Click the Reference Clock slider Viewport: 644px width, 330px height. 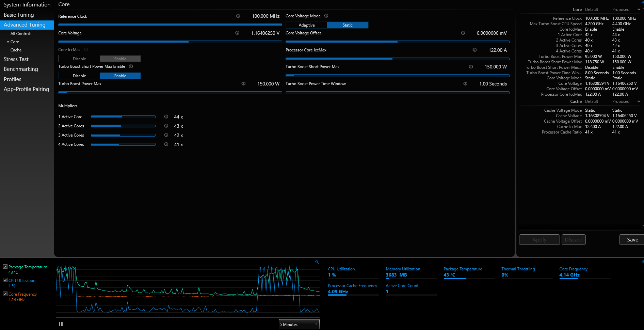point(170,25)
